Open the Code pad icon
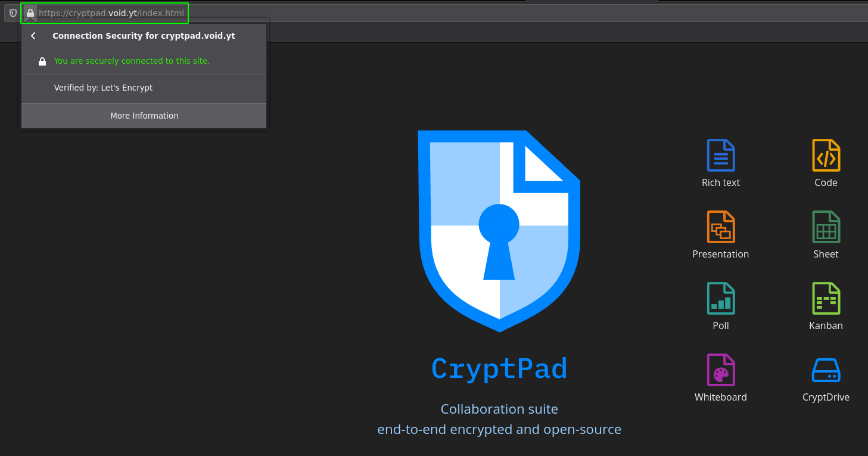This screenshot has width=868, height=456. tap(826, 156)
